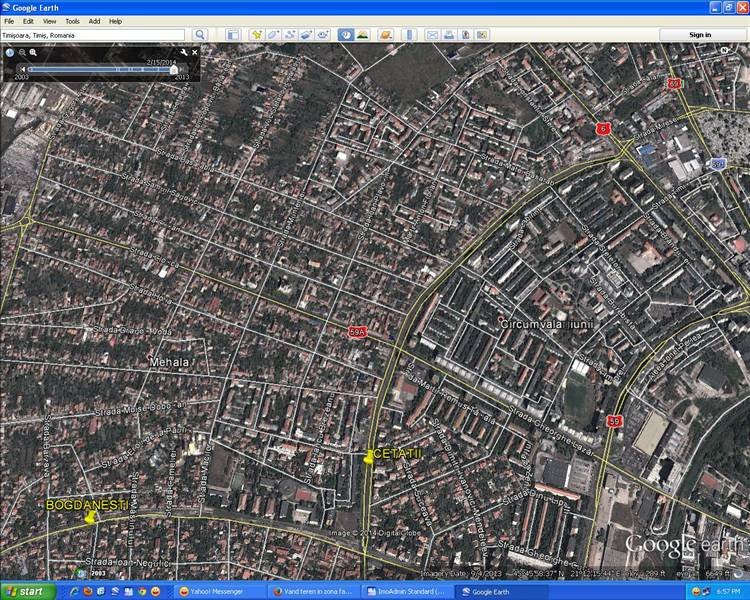The image size is (750, 600).
Task: Click the Timișoara search input field
Action: pyautogui.click(x=95, y=35)
